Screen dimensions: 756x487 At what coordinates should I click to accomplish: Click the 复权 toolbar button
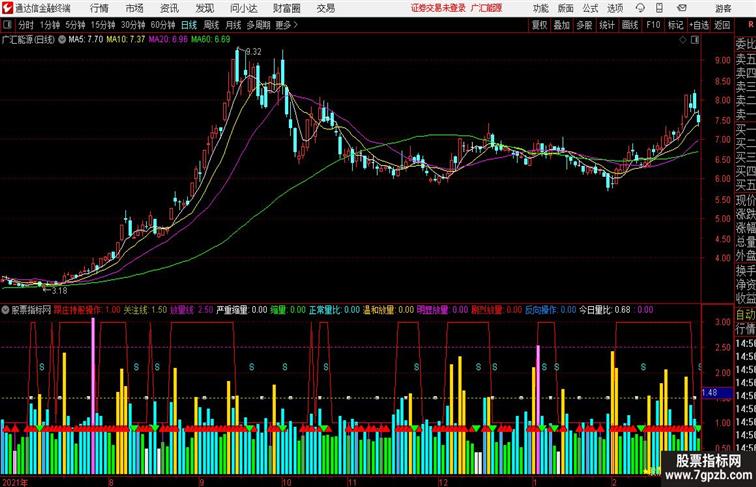[540, 25]
